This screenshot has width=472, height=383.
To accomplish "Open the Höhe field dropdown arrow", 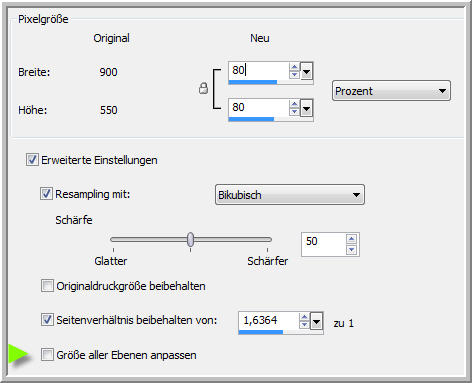I will pyautogui.click(x=306, y=108).
